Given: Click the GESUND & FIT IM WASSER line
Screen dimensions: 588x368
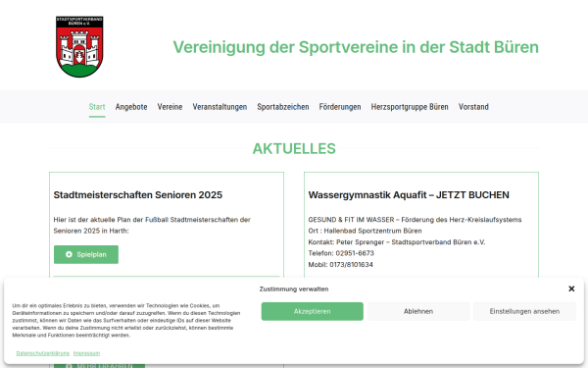Looking at the screenshot, I should (x=415, y=219).
